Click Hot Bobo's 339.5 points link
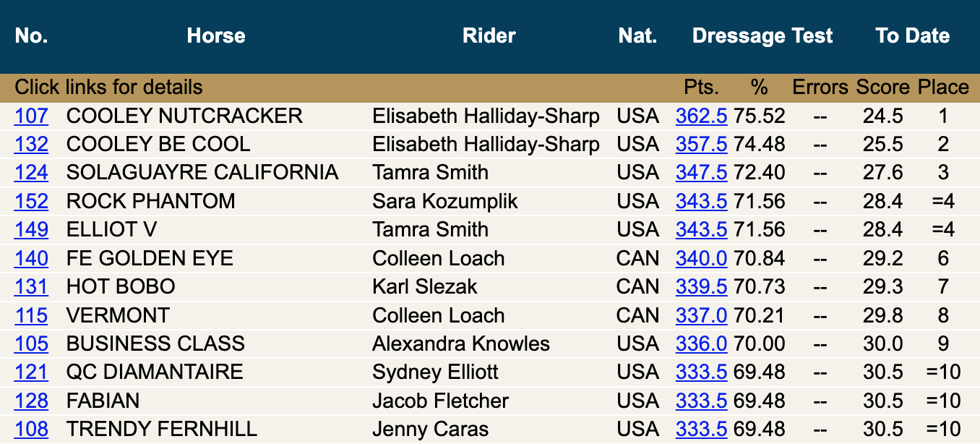Viewport: 980px width, 444px height. click(x=701, y=286)
